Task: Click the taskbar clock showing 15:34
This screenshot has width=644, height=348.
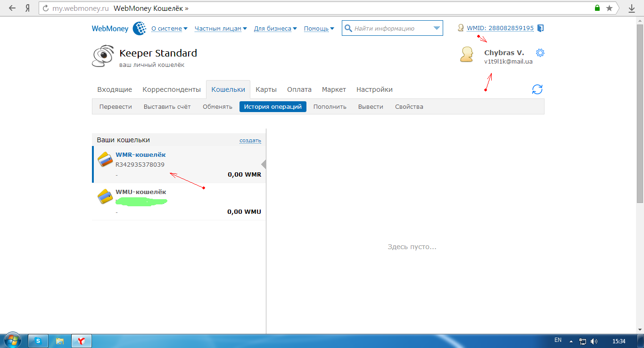Action: tap(618, 341)
